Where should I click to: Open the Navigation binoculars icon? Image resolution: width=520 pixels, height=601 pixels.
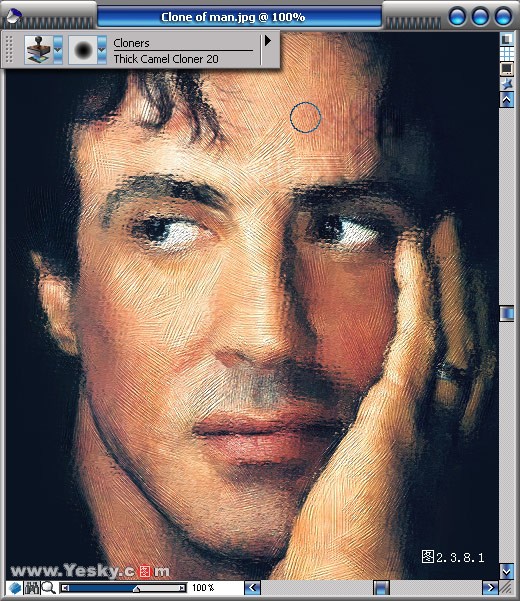coord(31,588)
